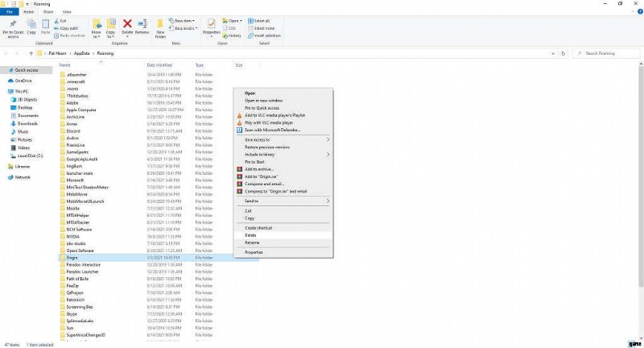Choose Rename in the context menu
The image size is (644, 348).
pyautogui.click(x=283, y=242)
